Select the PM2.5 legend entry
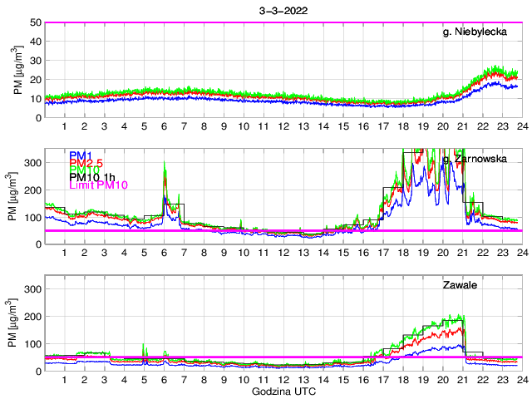This screenshot has height=399, width=532. pos(86,163)
